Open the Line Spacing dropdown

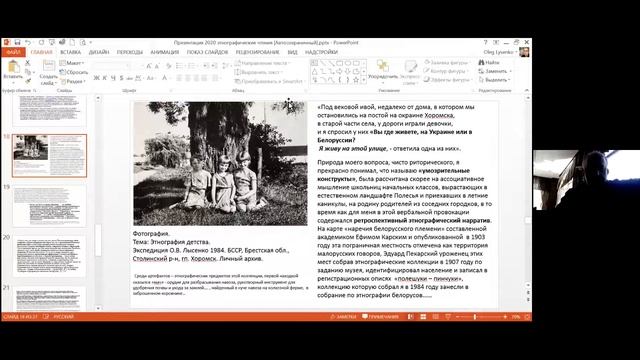[x=226, y=66]
